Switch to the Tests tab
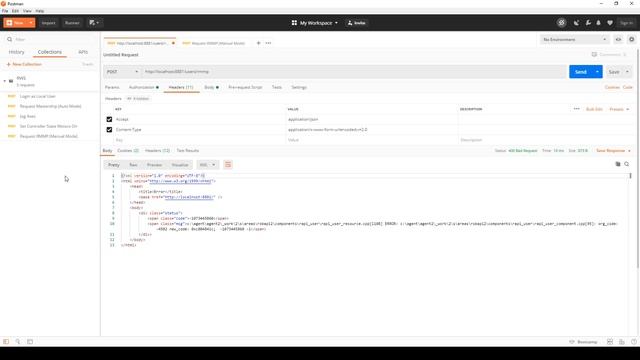Viewport: 640px width, 360px height. pyautogui.click(x=277, y=87)
